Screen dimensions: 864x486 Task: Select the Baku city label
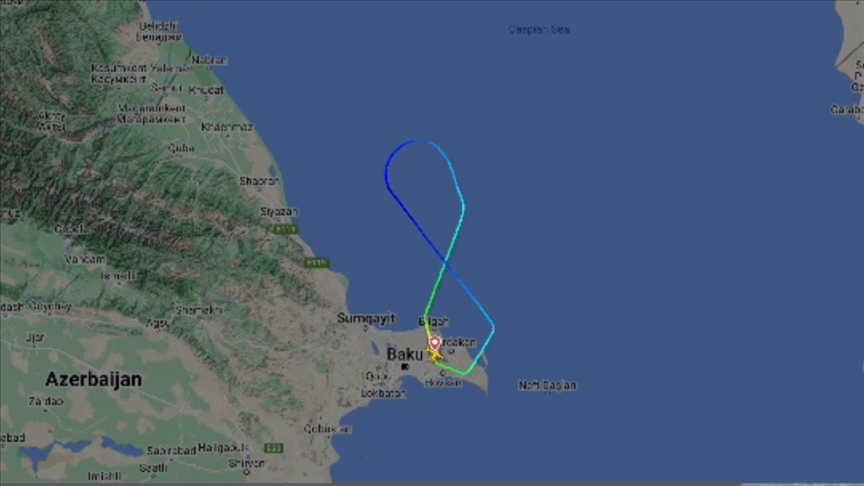pyautogui.click(x=404, y=354)
